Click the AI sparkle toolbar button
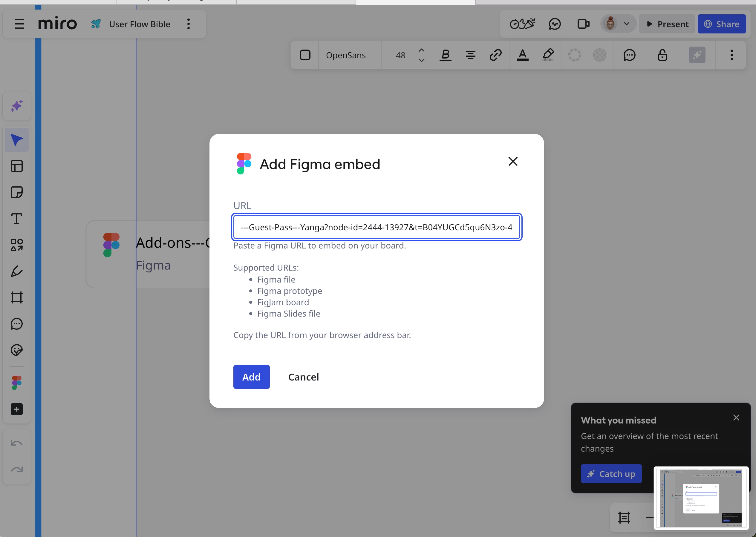756x537 pixels. [x=697, y=55]
